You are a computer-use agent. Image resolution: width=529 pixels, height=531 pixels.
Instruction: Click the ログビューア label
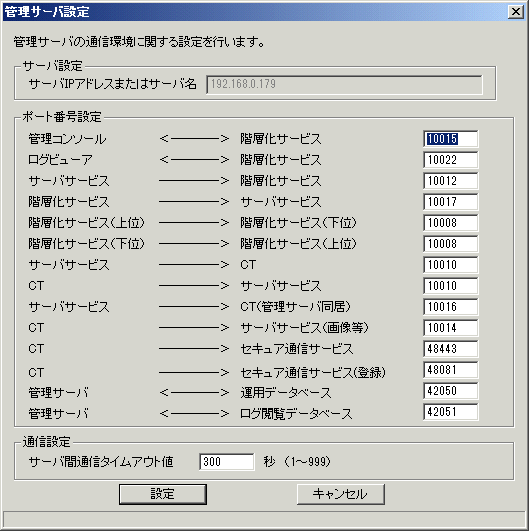pyautogui.click(x=60, y=160)
